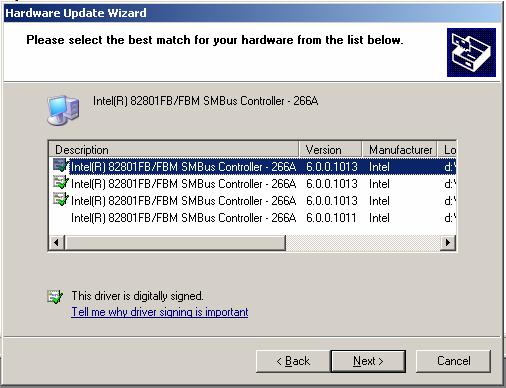Click the Hardware Update Wizard title bar
The height and width of the screenshot is (388, 506).
[x=252, y=13]
